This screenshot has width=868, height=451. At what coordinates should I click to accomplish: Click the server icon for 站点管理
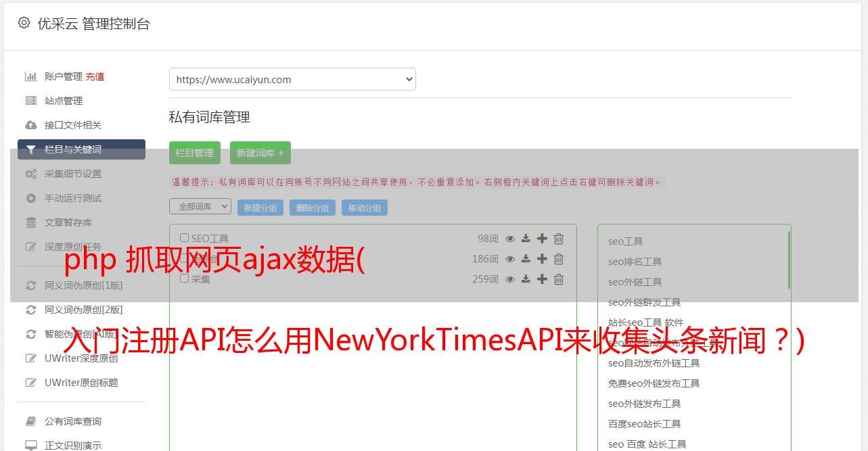coord(30,101)
